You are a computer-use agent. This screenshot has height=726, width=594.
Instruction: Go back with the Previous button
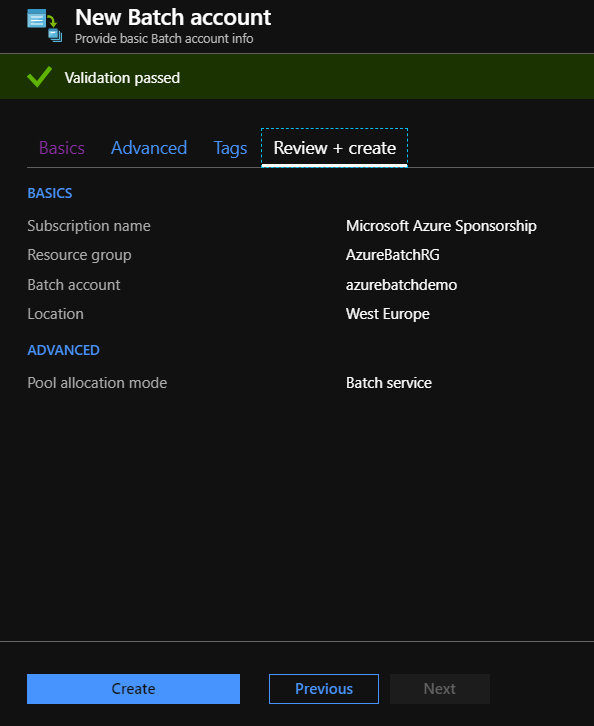pos(324,688)
